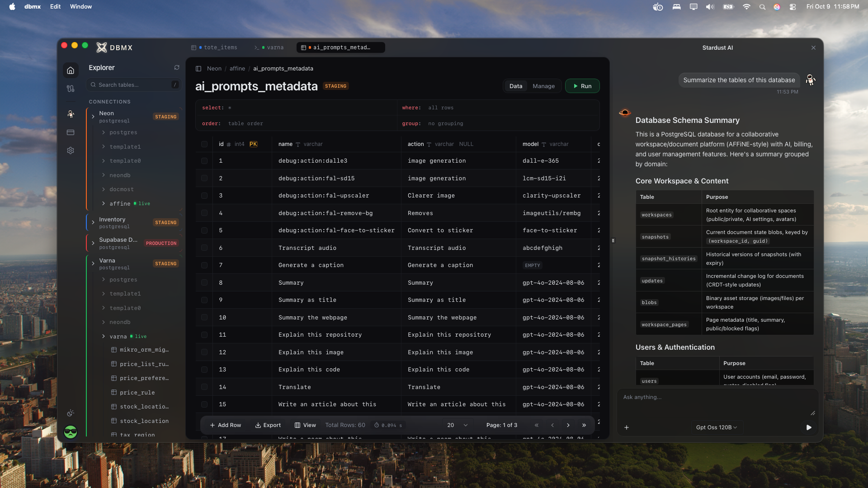Select checkbox for row debug:action:dalle3
Image resolution: width=868 pixels, height=488 pixels.
coord(204,161)
